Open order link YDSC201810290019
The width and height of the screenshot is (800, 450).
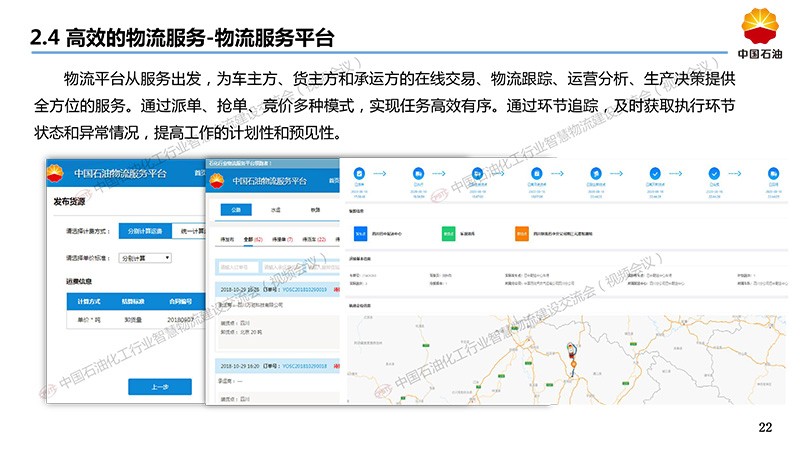(x=304, y=289)
